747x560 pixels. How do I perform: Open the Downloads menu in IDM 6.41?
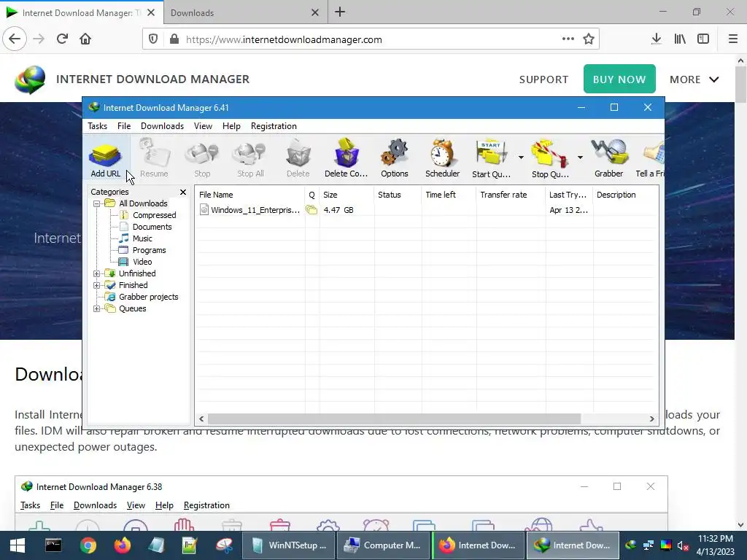pos(162,126)
